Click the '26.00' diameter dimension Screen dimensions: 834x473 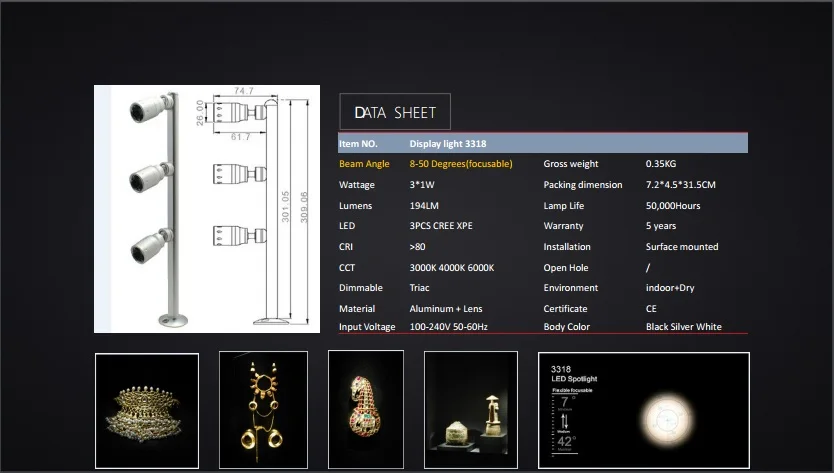(x=200, y=113)
